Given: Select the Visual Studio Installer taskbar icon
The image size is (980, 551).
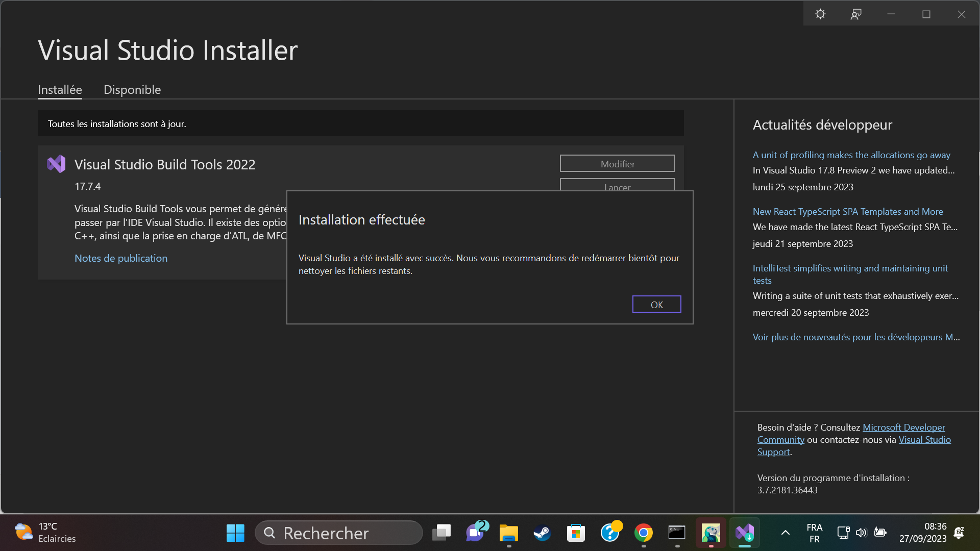Looking at the screenshot, I should tap(745, 533).
